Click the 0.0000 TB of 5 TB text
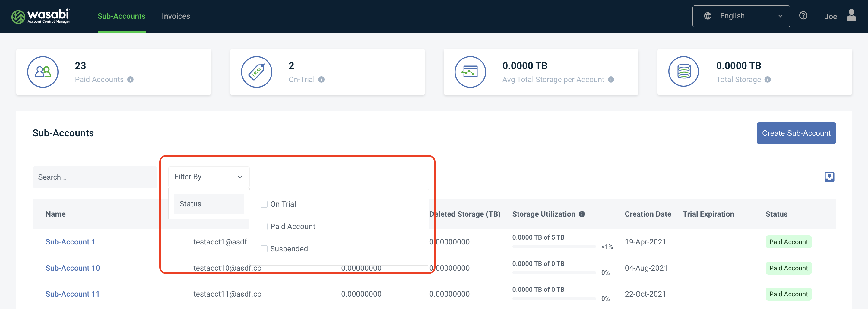The image size is (868, 309). coord(538,237)
